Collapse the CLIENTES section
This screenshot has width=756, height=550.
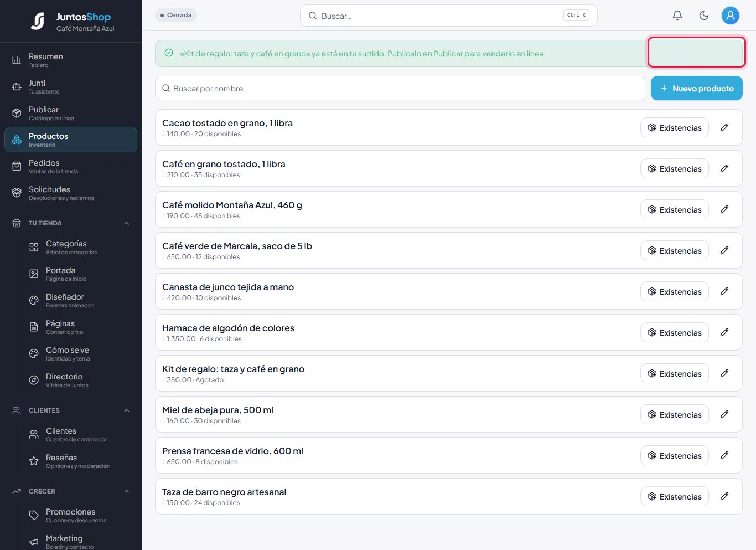click(71, 410)
